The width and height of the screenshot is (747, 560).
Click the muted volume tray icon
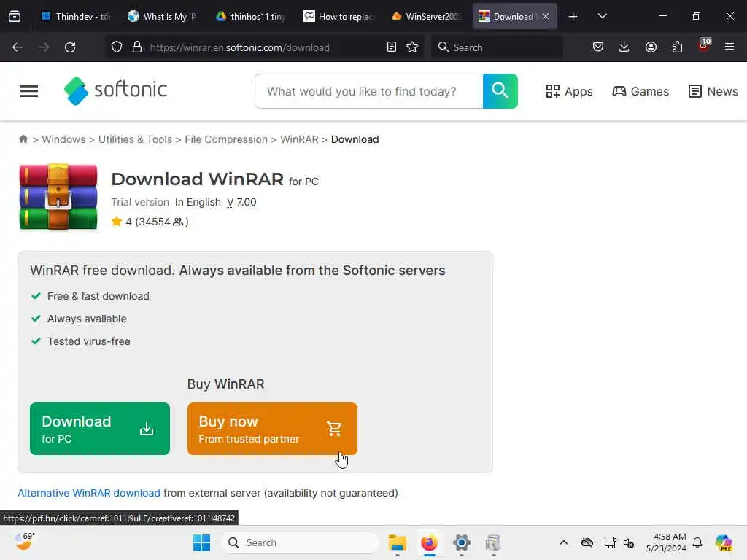point(629,542)
